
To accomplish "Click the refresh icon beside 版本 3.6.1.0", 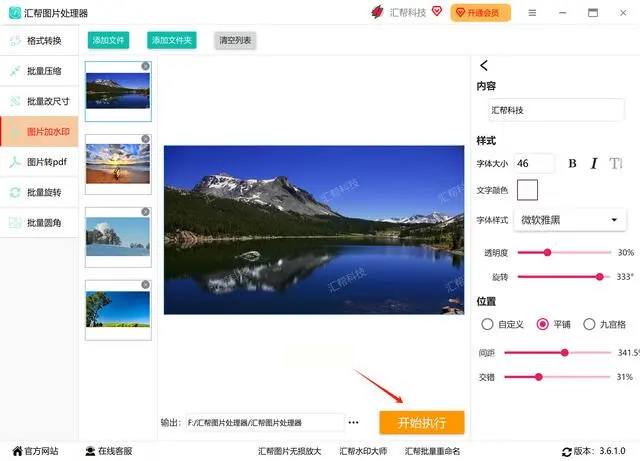I will tap(567, 452).
